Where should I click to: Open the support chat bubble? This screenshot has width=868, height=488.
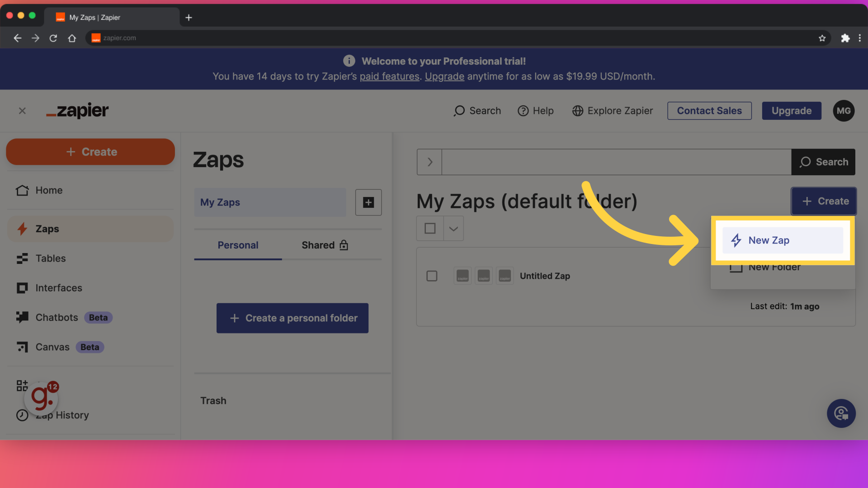841,413
